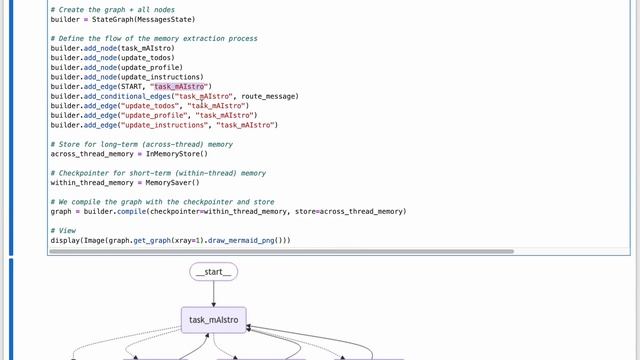Click the line 'within_thread_memory = MemorySaver()'
The height and width of the screenshot is (360, 640).
(125, 182)
